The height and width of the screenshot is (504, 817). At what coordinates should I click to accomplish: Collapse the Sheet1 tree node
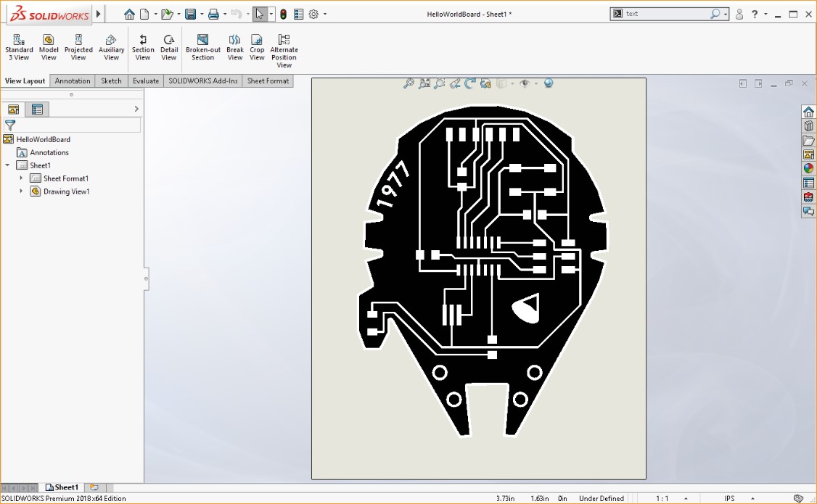point(7,165)
